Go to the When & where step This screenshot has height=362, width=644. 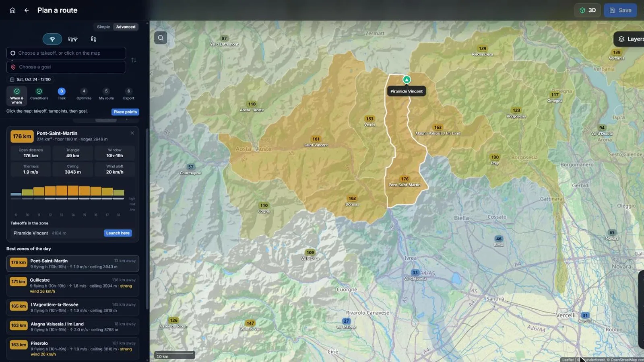[x=17, y=96]
